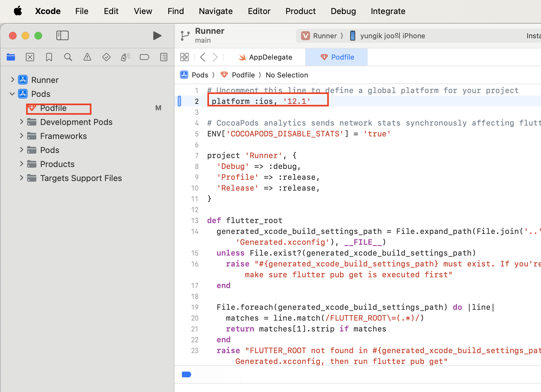The height and width of the screenshot is (392, 541).
Task: Expand the Pods subfolder
Action: [21, 150]
